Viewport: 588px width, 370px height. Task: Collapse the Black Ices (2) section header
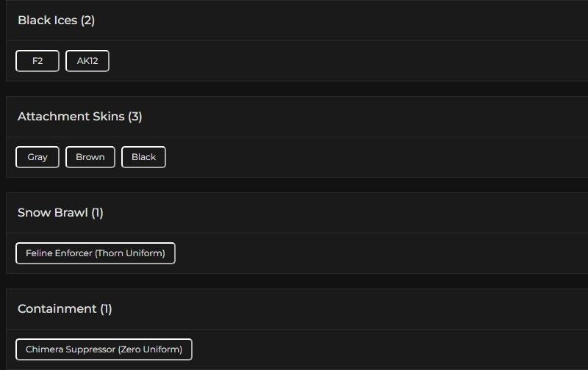[x=294, y=21]
